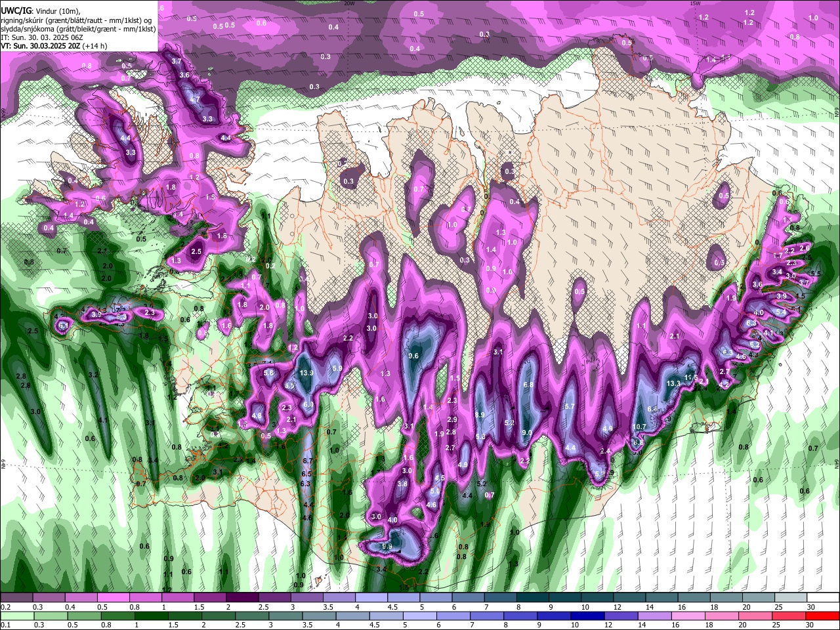Click the bright red 30 mm rain swatch
840x630 pixels.
(822, 616)
